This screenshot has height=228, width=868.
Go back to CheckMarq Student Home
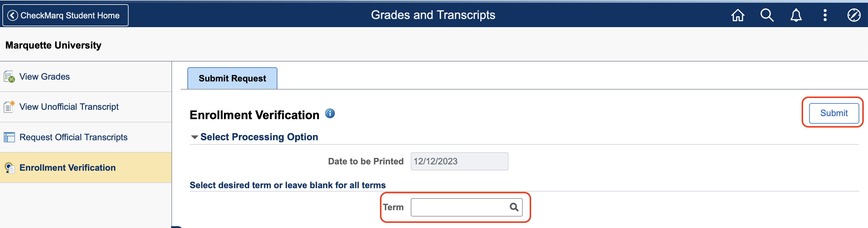(x=65, y=15)
